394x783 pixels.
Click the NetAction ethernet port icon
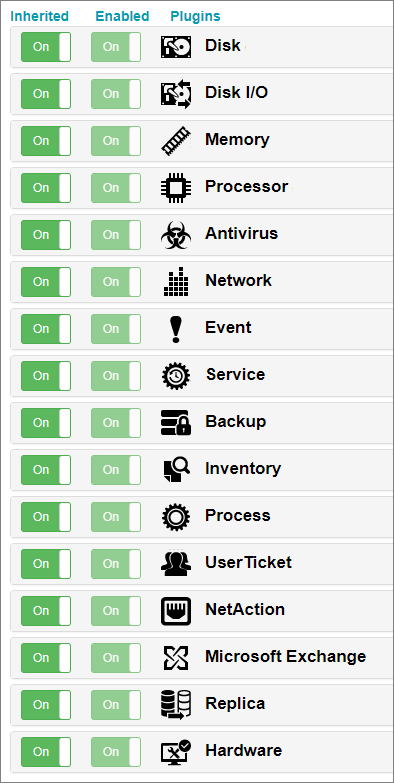(176, 611)
